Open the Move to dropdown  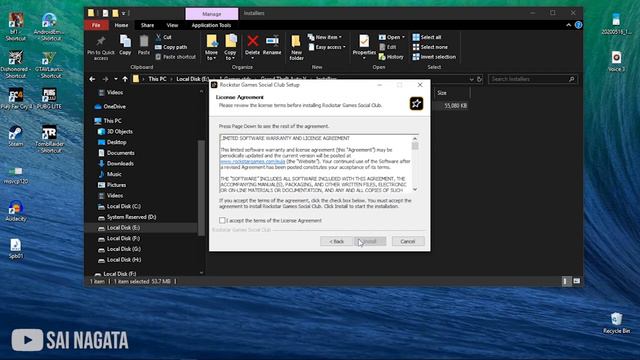coord(211,48)
